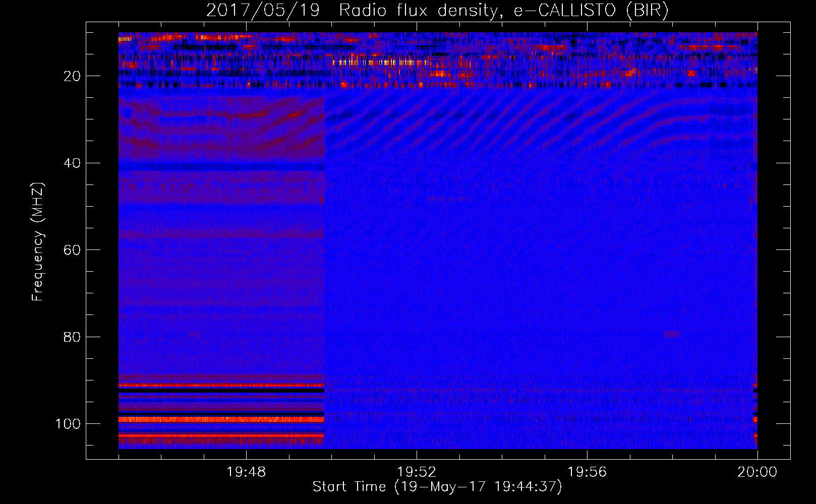Screen dimensions: 816x504
Task: Click the '20:00' time tick label
Action: pyautogui.click(x=757, y=472)
